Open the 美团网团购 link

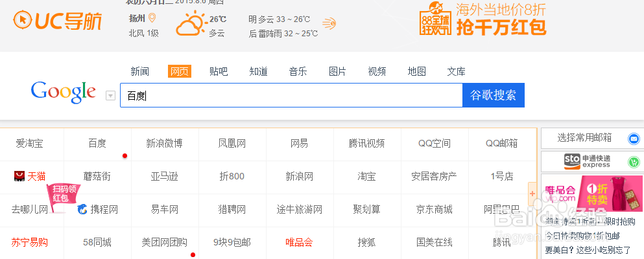(165, 243)
